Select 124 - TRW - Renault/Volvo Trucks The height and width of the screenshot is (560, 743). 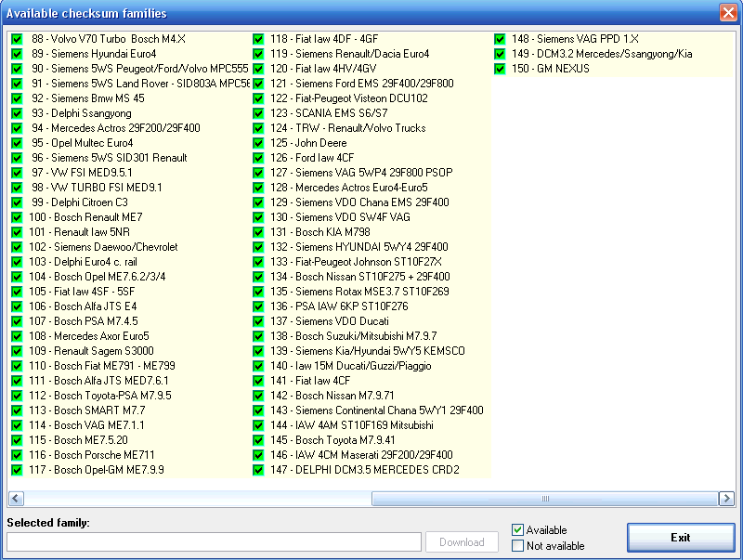point(347,128)
